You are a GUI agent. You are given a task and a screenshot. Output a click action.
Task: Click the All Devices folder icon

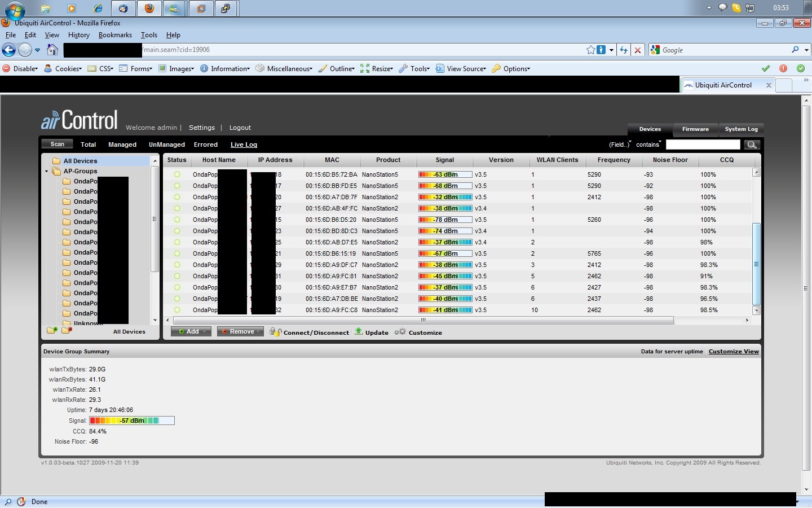click(56, 161)
